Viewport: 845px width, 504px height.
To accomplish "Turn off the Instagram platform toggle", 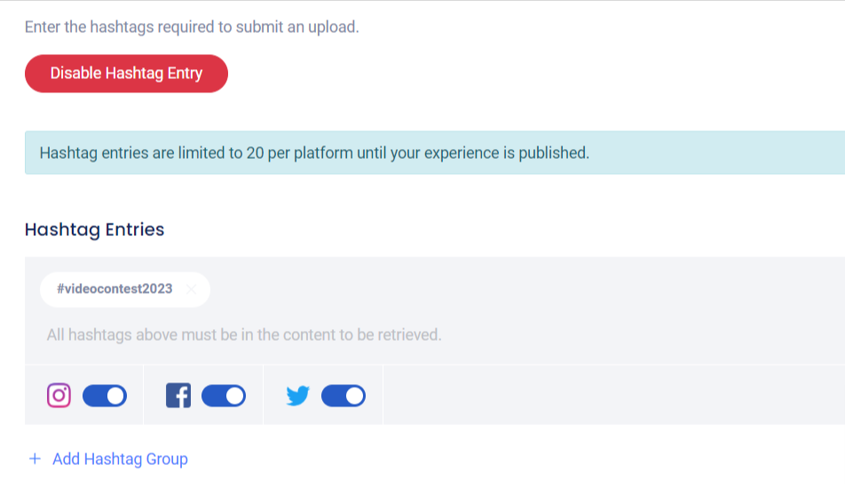I will 105,396.
